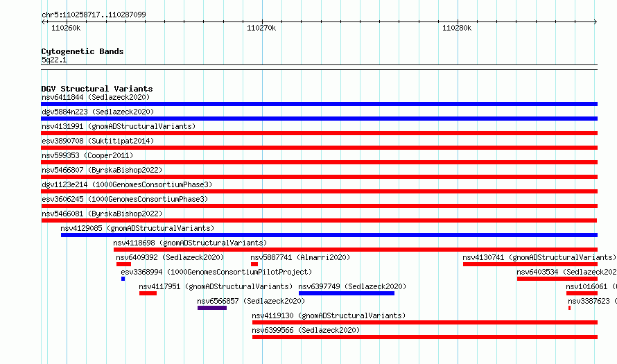Viewport: 617px width, 364px height.
Task: Open the nsv4130741 (gnomADStructuralVariants) label
Action: pos(539,257)
